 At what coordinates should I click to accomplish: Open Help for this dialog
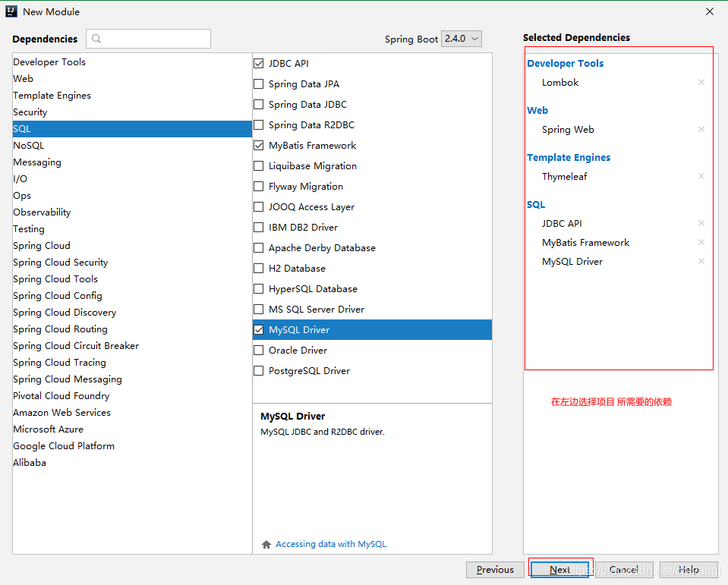coord(689,569)
